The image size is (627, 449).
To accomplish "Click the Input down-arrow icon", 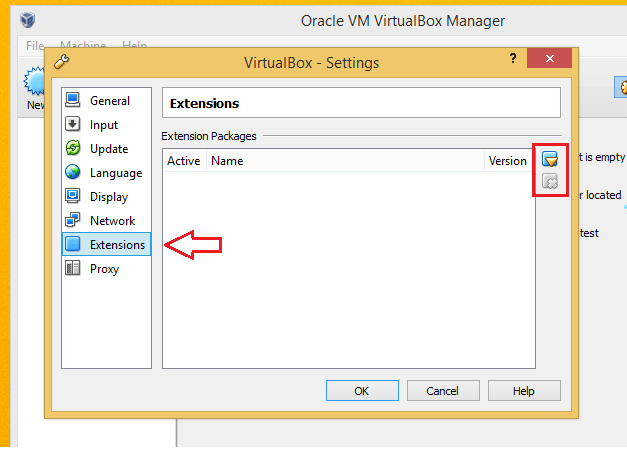I will tap(73, 124).
